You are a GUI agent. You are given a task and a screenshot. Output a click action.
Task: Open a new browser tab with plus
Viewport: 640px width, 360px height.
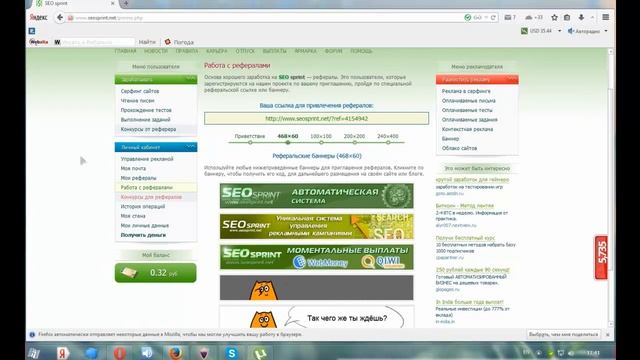tap(126, 3)
